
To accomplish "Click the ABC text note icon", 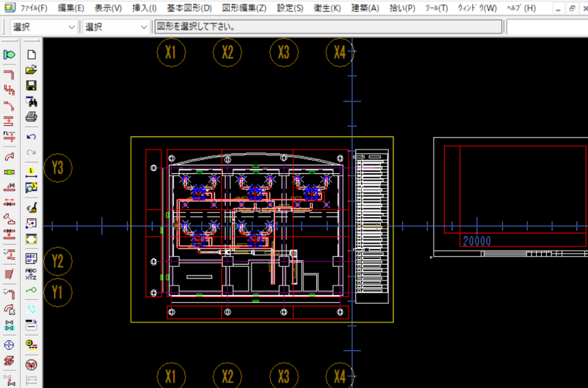I will pos(32,257).
